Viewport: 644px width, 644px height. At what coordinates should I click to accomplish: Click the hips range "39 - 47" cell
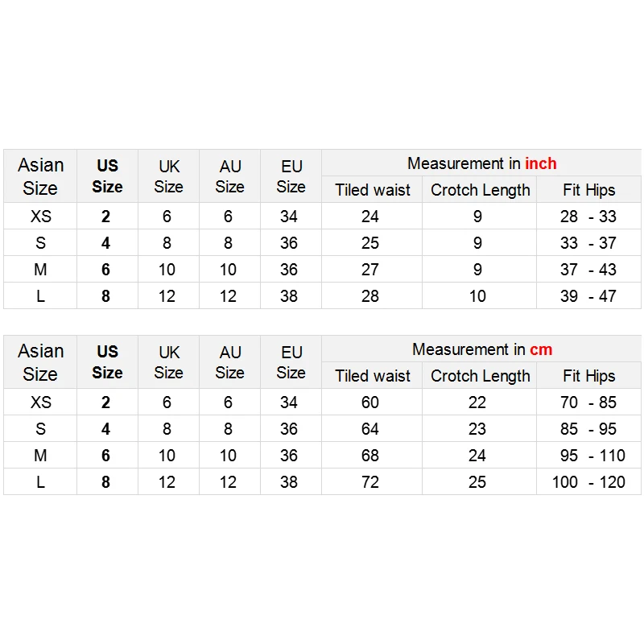[588, 296]
